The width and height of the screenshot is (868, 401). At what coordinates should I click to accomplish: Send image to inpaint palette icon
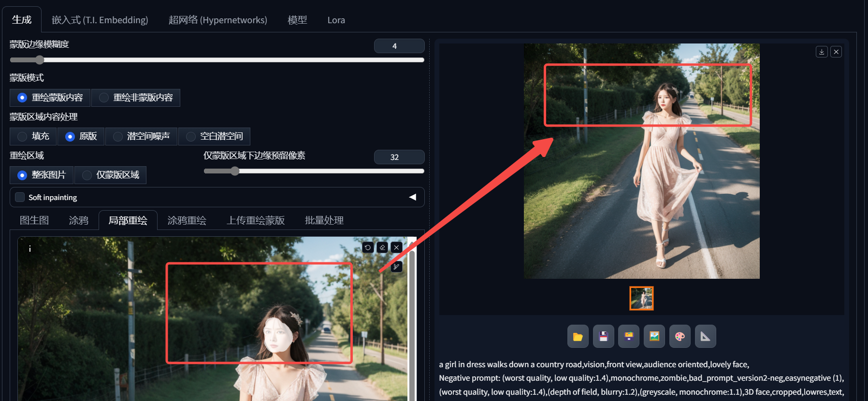click(680, 336)
